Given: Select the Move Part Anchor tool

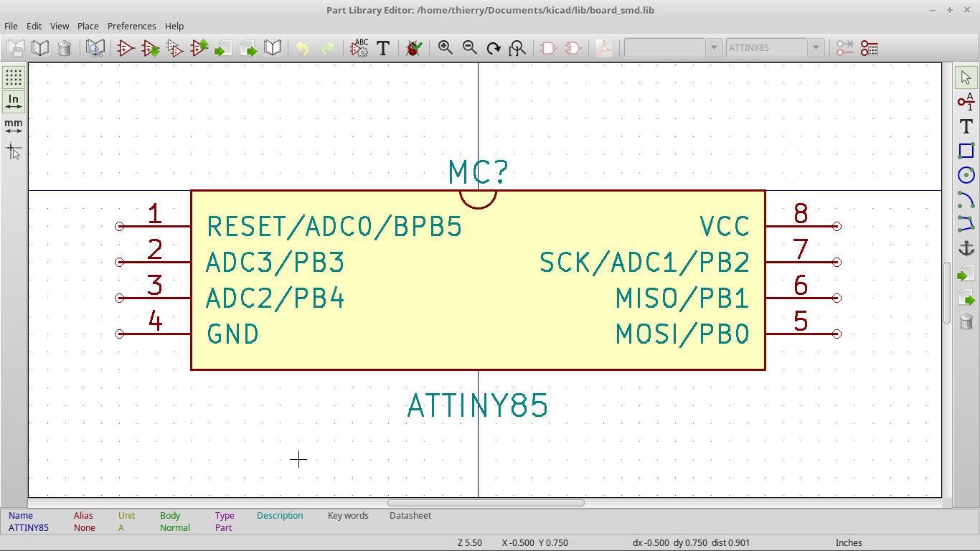Looking at the screenshot, I should [966, 248].
